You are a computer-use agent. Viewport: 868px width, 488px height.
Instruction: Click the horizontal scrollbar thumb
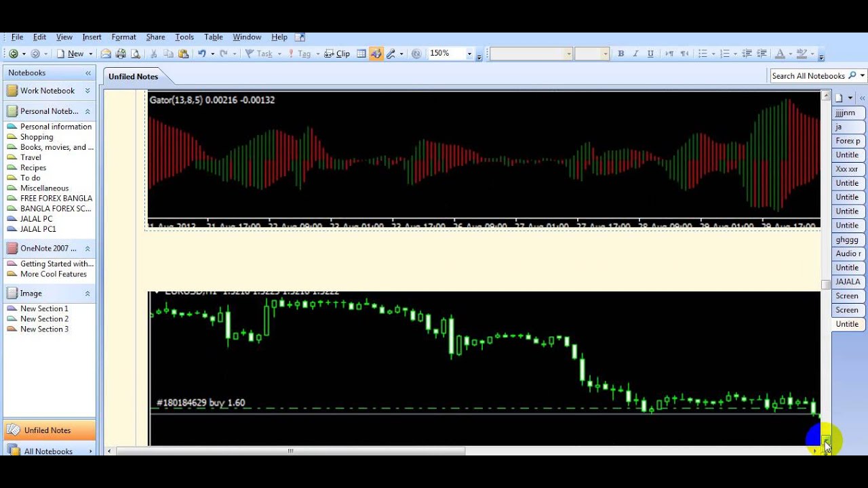[x=291, y=451]
